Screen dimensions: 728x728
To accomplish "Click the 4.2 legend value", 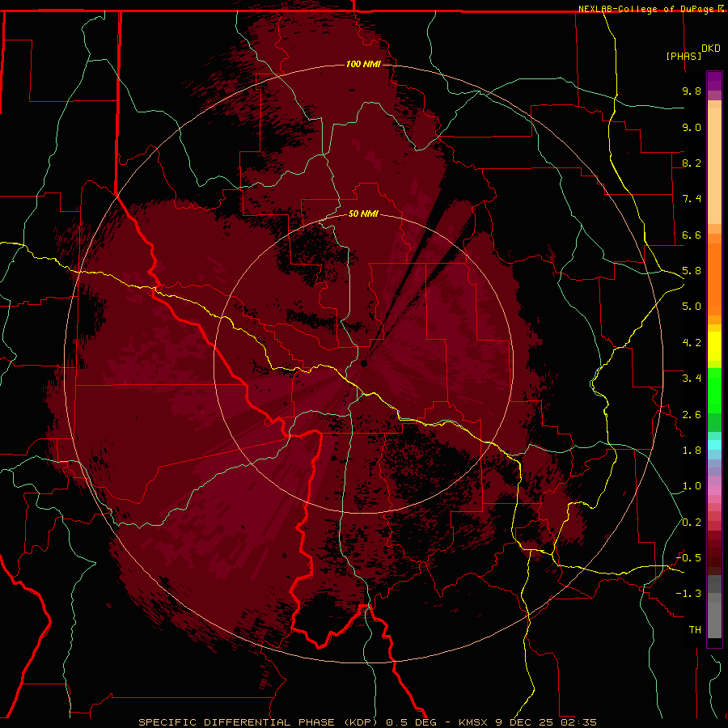I will click(x=692, y=343).
